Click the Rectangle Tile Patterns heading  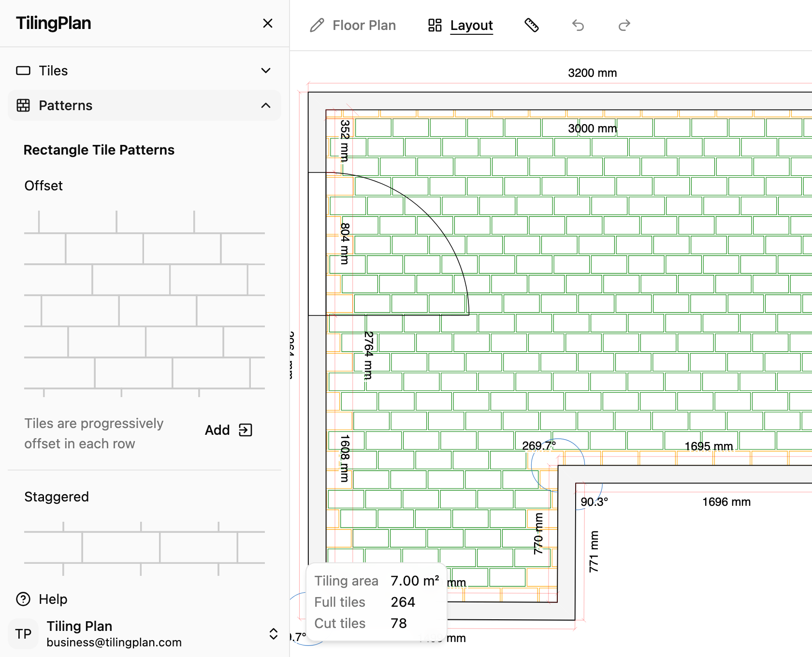(99, 150)
